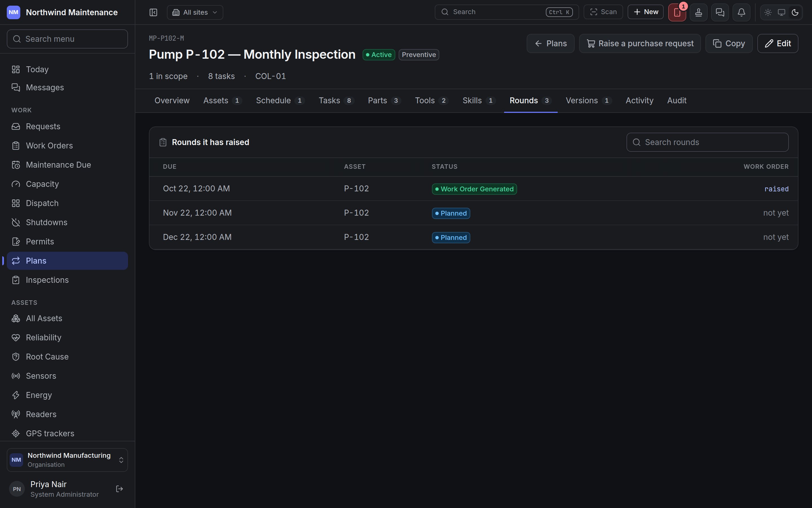The height and width of the screenshot is (508, 812).
Task: Click the log out icon beside Priya Nair
Action: pyautogui.click(x=120, y=489)
